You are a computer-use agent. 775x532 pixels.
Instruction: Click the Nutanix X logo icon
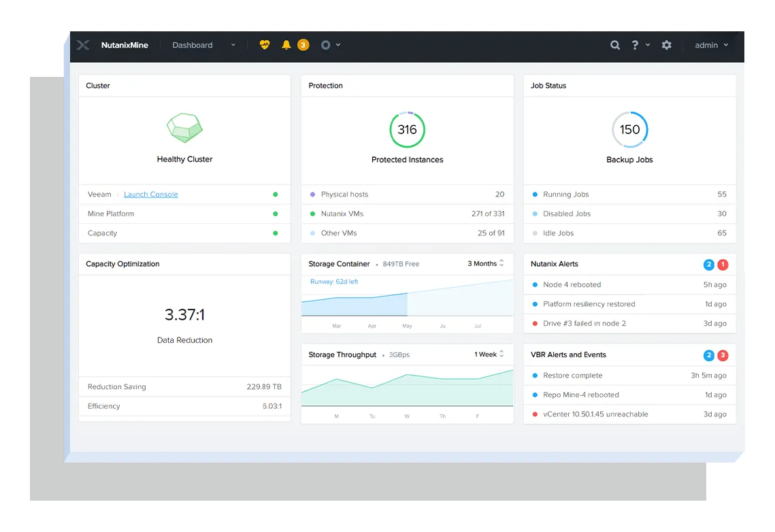[83, 45]
